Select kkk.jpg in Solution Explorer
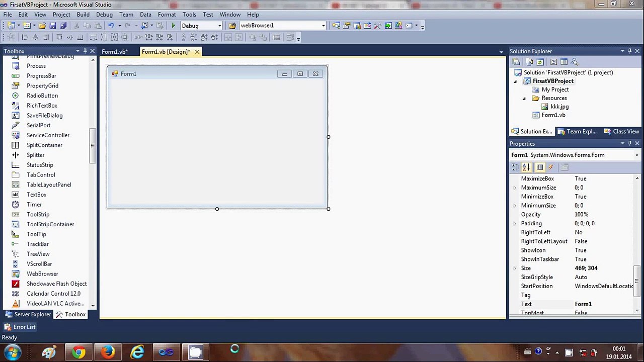This screenshot has height=362, width=644. pyautogui.click(x=559, y=107)
